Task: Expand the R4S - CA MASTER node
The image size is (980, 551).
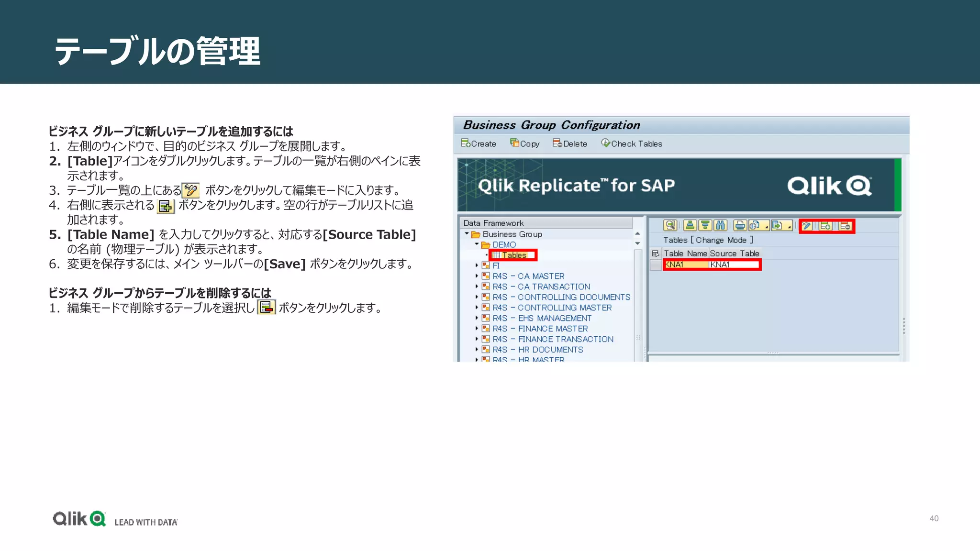Action: point(477,276)
